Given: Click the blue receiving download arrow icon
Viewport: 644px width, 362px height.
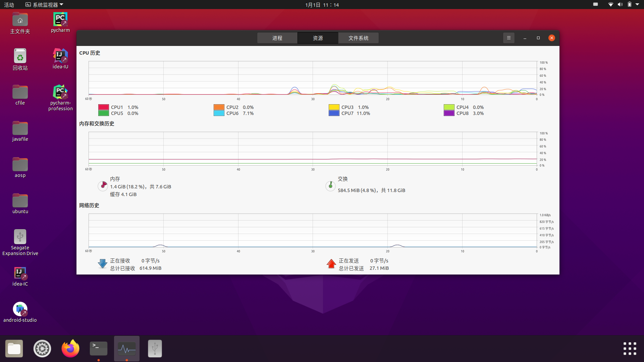Looking at the screenshot, I should click(x=102, y=264).
